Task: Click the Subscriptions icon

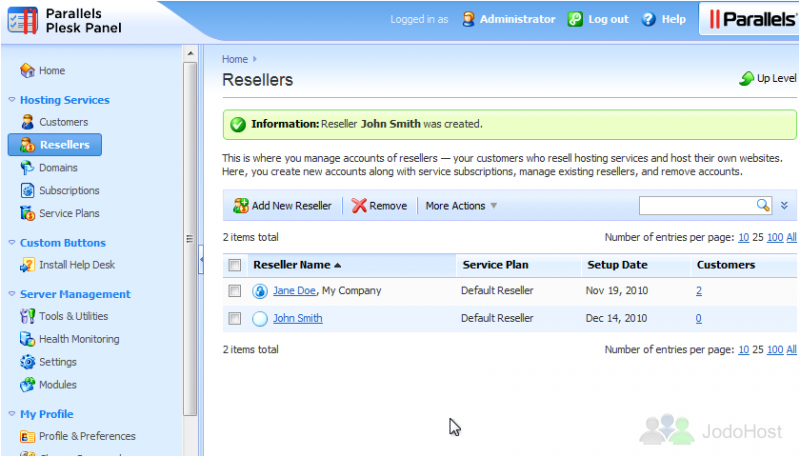Action: point(27,190)
